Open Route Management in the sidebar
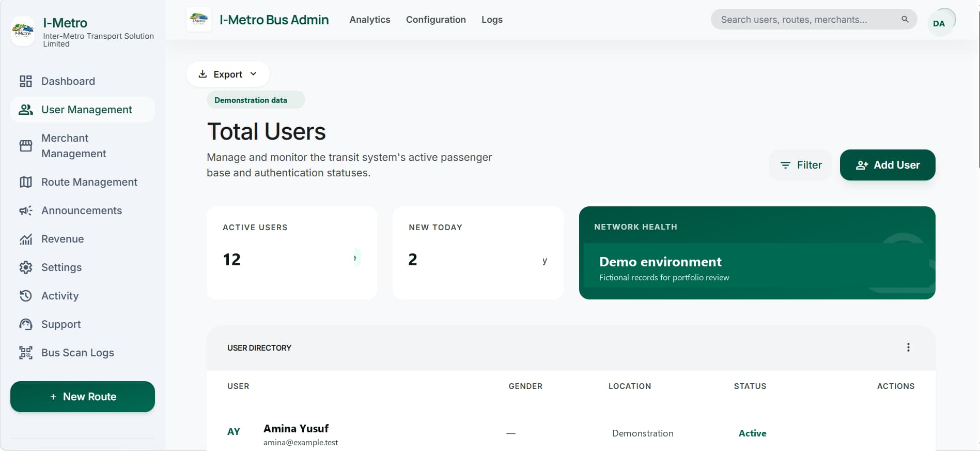980x452 pixels. pyautogui.click(x=83, y=182)
